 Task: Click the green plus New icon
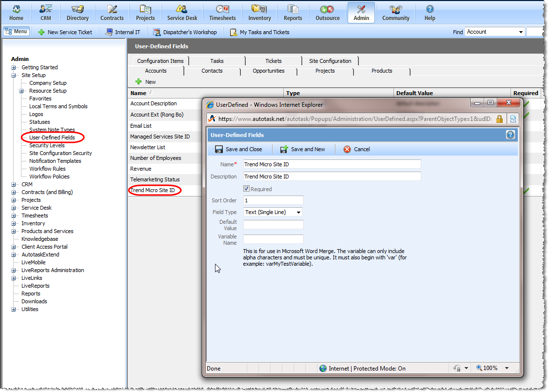tap(138, 82)
